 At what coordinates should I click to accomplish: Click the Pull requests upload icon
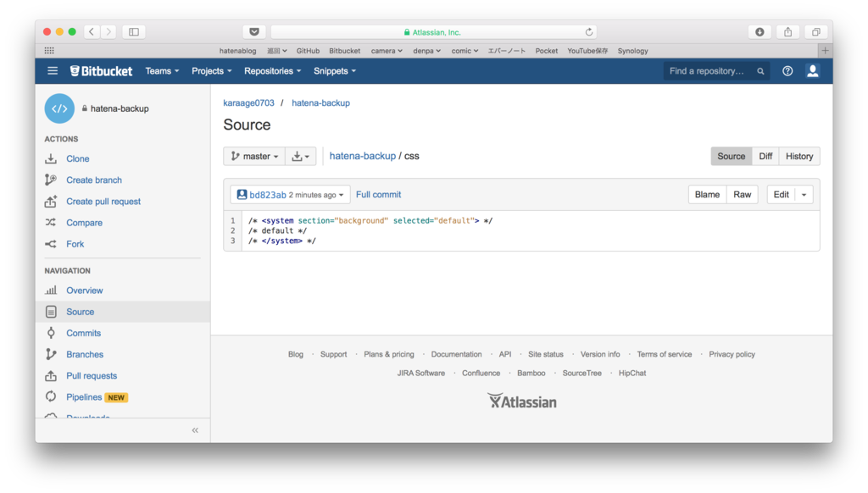pos(51,376)
